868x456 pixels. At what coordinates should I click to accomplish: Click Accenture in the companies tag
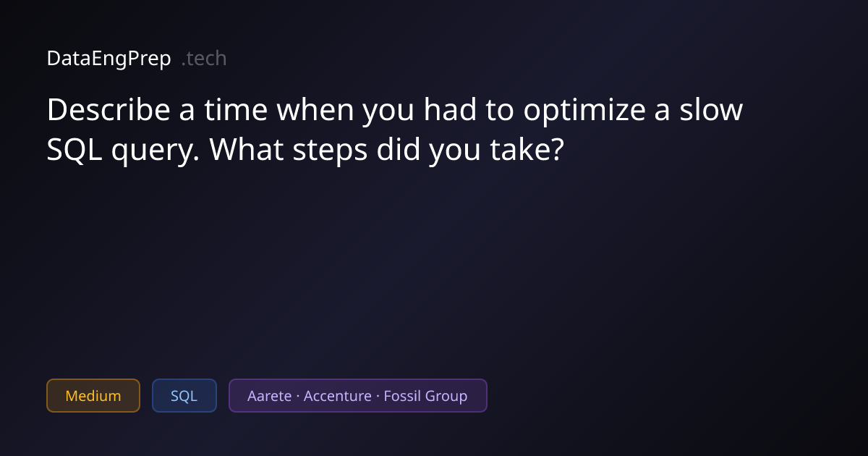point(339,396)
